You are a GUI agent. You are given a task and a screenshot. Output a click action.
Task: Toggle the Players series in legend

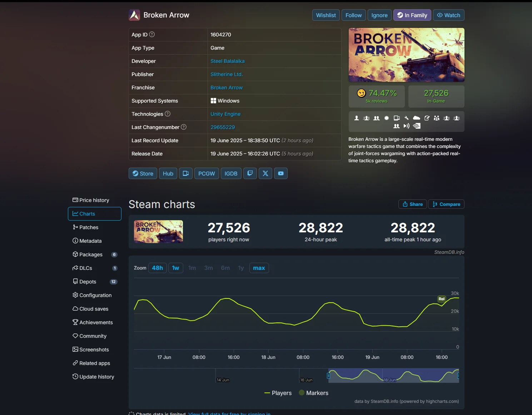click(278, 393)
